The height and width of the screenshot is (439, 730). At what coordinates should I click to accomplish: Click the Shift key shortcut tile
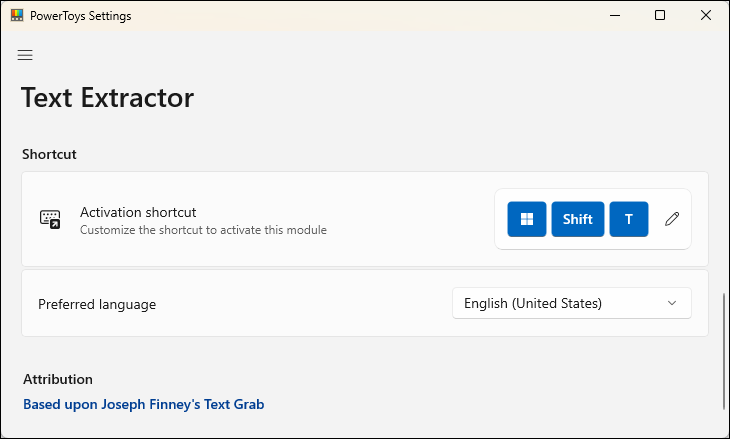pyautogui.click(x=578, y=219)
